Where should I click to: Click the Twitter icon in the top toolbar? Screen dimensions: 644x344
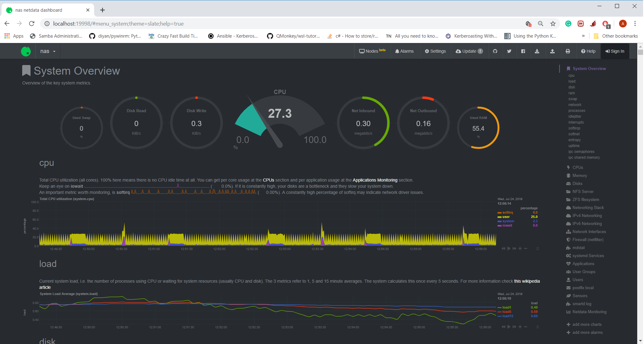pos(509,51)
